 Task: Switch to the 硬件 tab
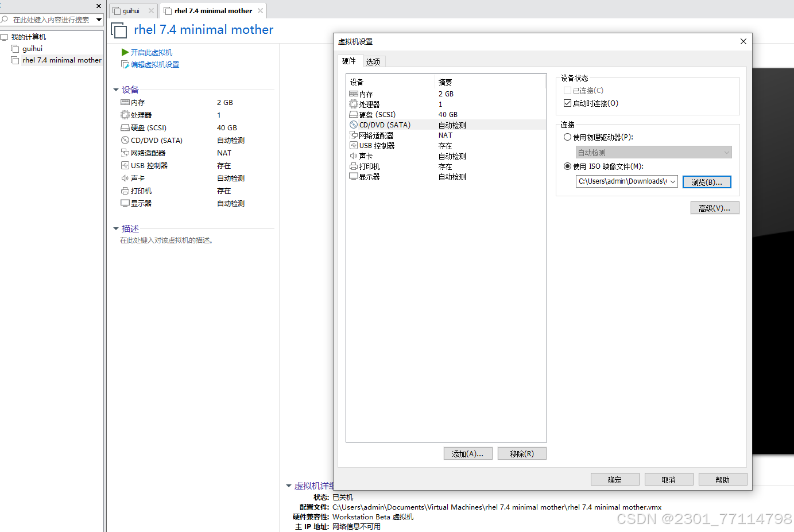pyautogui.click(x=349, y=61)
